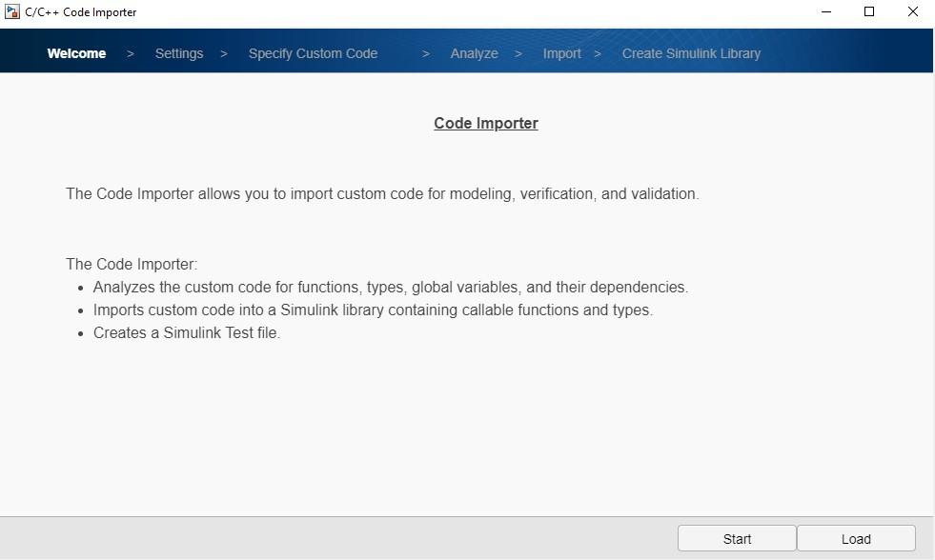
Task: Open the Specify Custom Code step
Action: tap(313, 53)
